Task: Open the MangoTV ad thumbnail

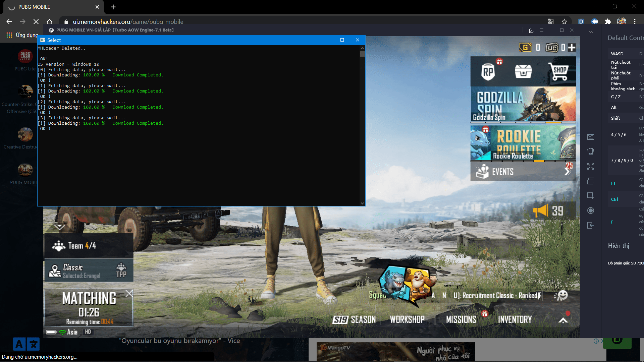Action: [396, 352]
